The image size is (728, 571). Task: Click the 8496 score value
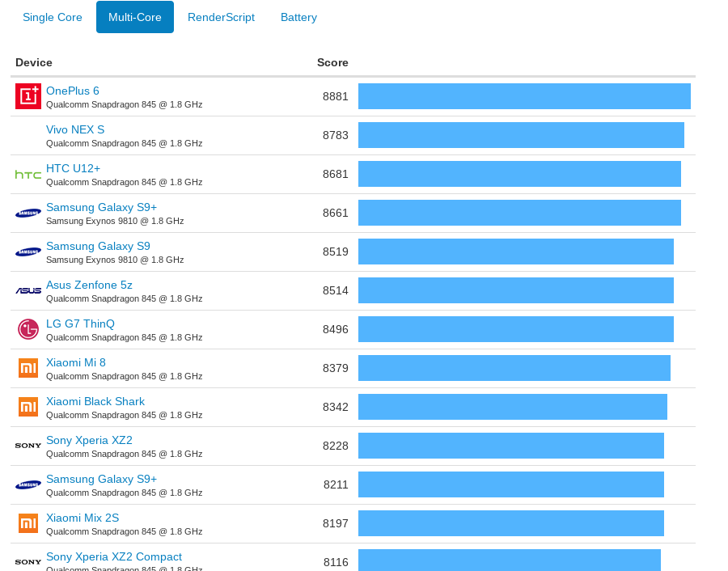pos(335,330)
